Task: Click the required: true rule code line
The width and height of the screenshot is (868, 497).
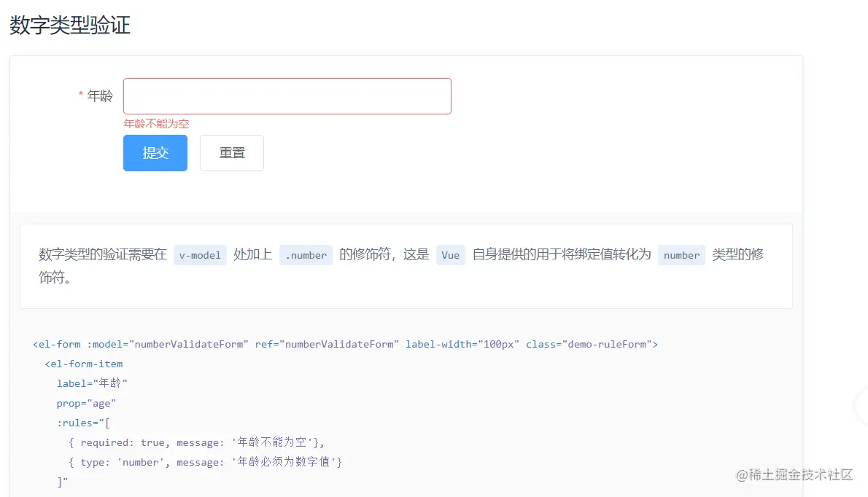Action: click(x=196, y=442)
